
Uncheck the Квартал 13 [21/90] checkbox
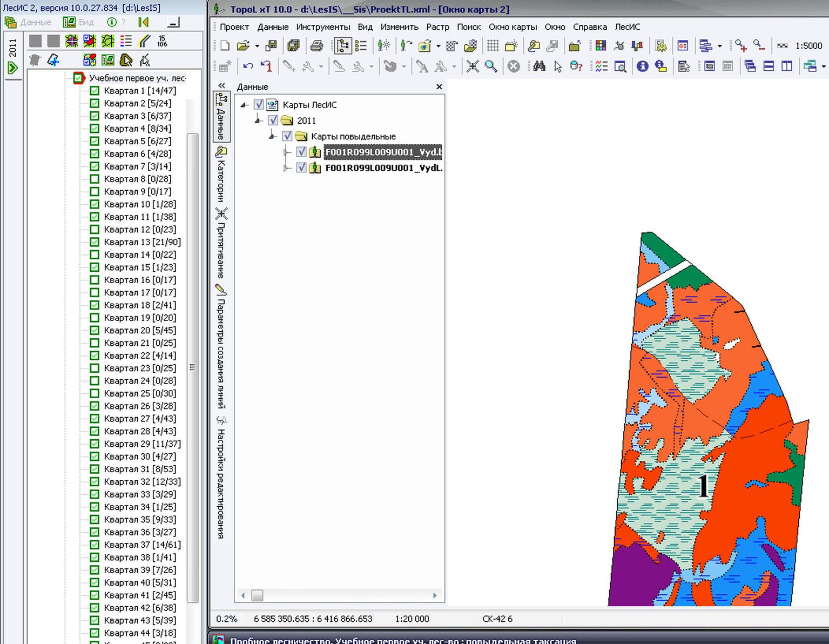(95, 242)
